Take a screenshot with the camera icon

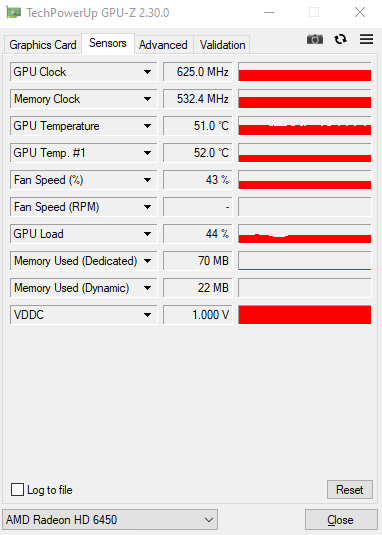tap(314, 40)
